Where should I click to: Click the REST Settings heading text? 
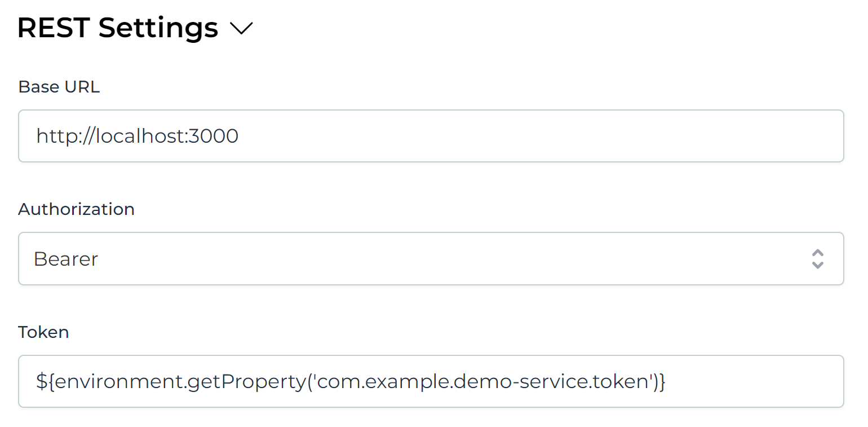[118, 28]
